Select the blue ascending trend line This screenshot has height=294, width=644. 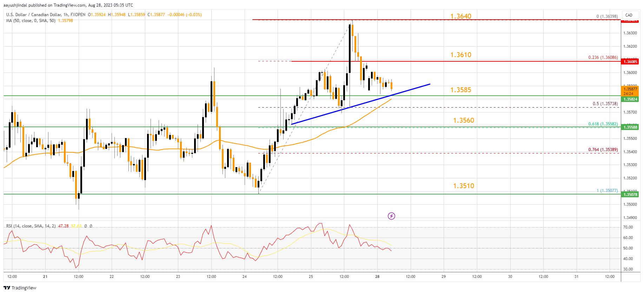361,104
